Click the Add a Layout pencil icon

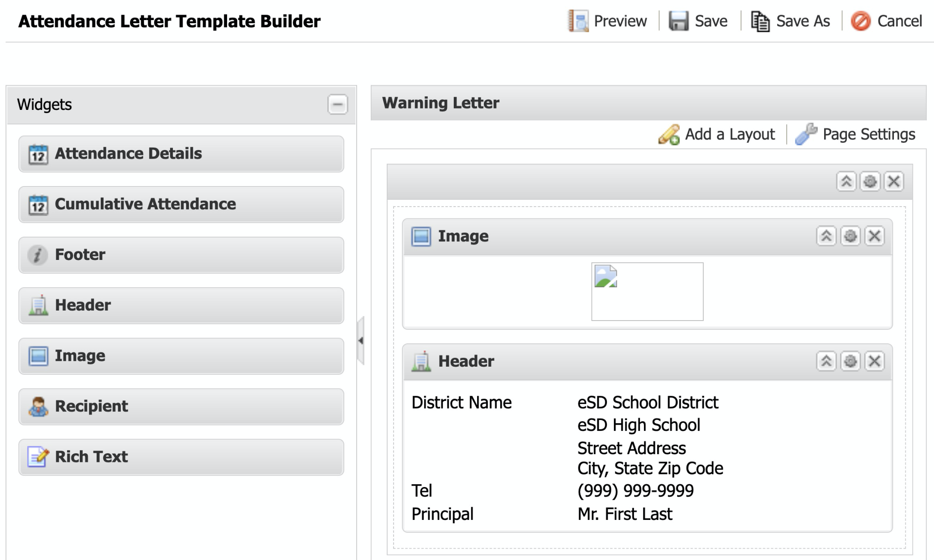point(669,135)
